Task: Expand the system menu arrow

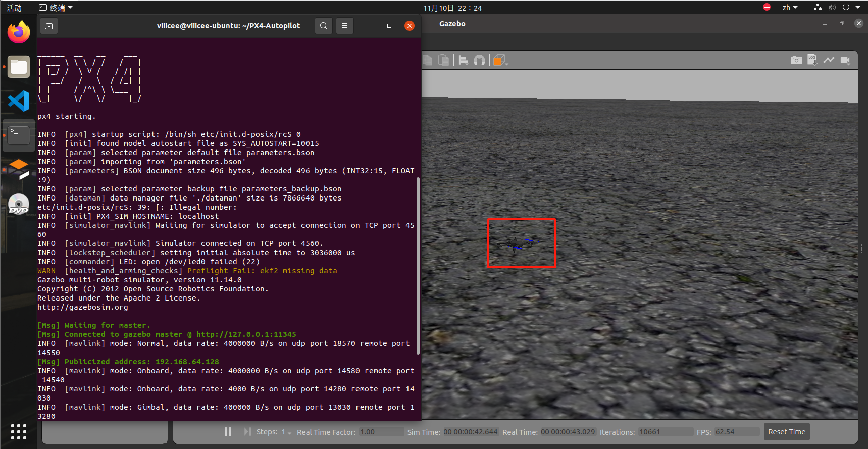Action: pyautogui.click(x=858, y=8)
